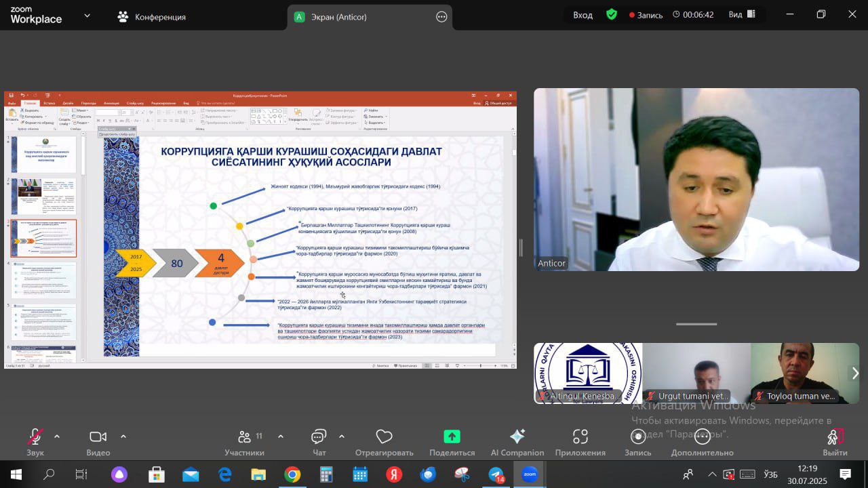This screenshot has width=868, height=488.
Task: Open the Участники participants panel
Action: [x=244, y=442]
